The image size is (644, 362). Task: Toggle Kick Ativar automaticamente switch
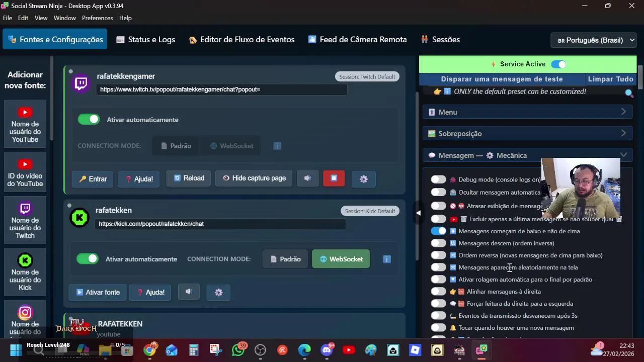88,259
